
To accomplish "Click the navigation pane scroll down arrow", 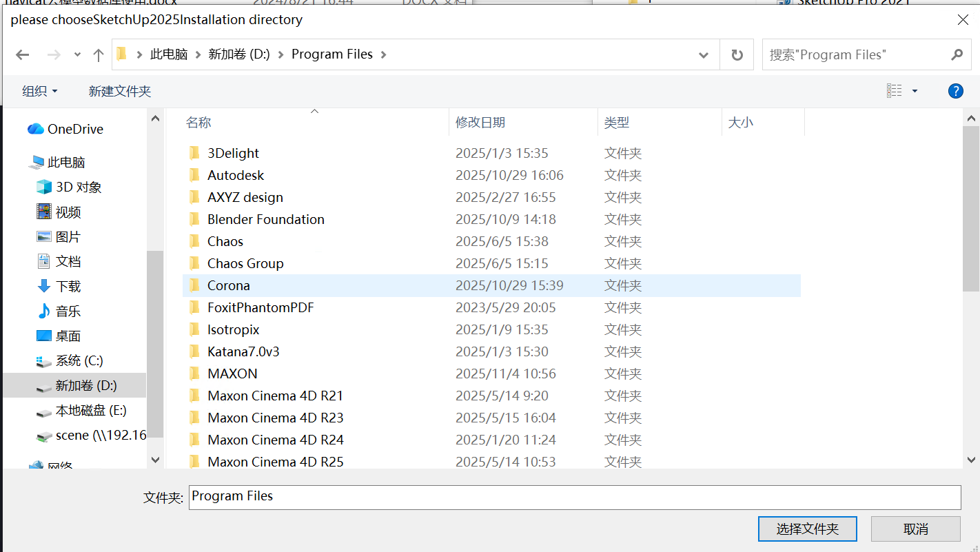I will 155,460.
